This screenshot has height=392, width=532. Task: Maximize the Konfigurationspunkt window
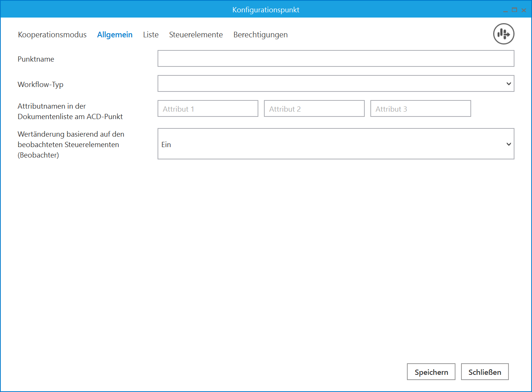(514, 10)
